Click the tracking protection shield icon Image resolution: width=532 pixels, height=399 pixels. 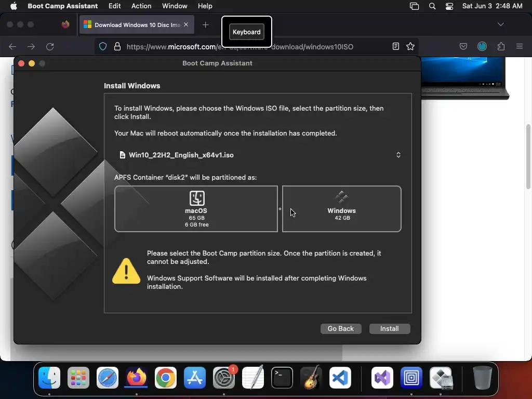[x=103, y=46]
